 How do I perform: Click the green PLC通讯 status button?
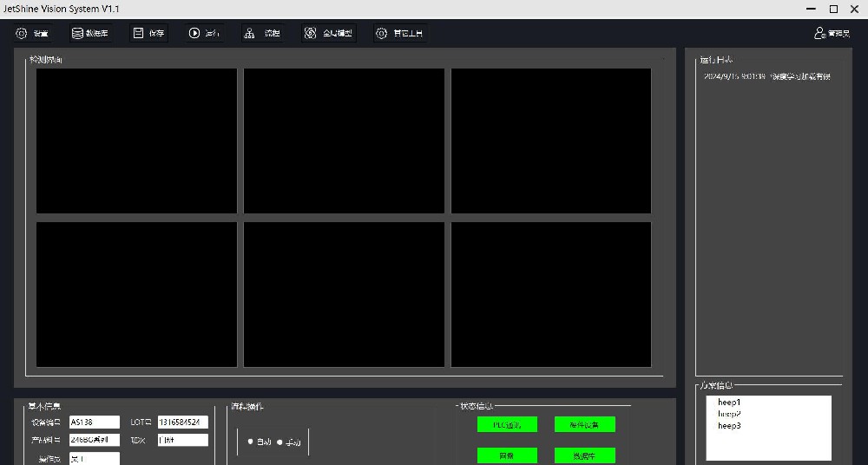click(x=507, y=424)
